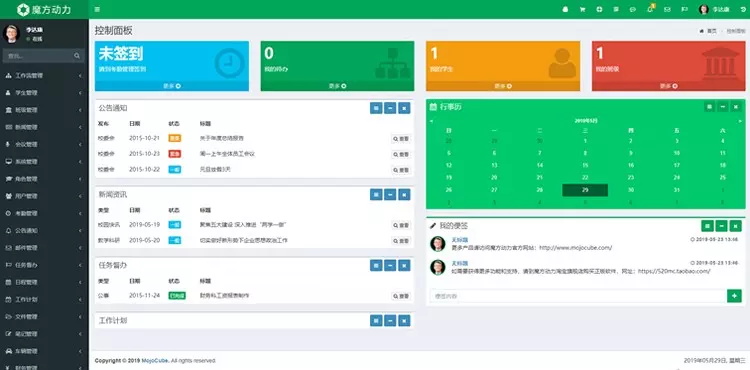Collapse the 新闻资讯 panel with minus button

(x=390, y=195)
